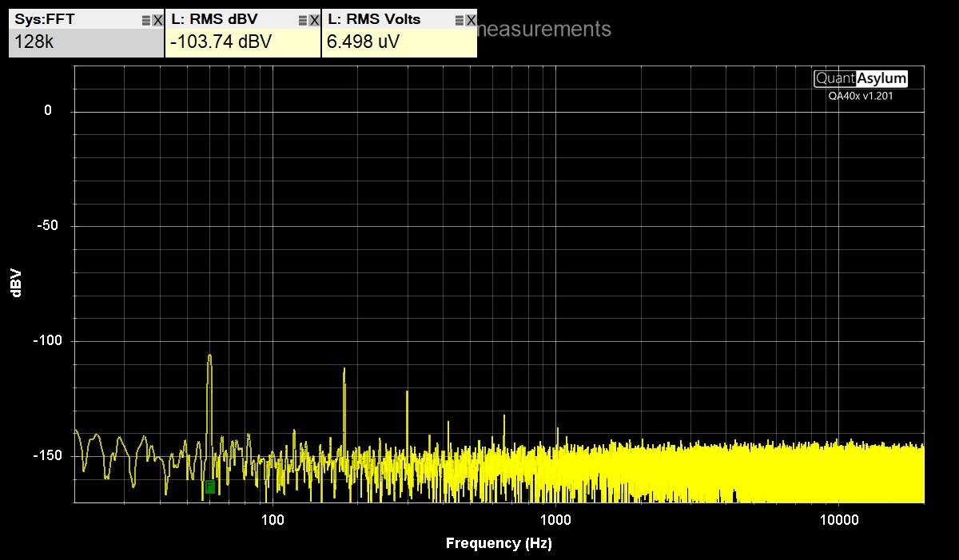
Task: Close the L: RMS dBV measurement panel
Action: 314,21
